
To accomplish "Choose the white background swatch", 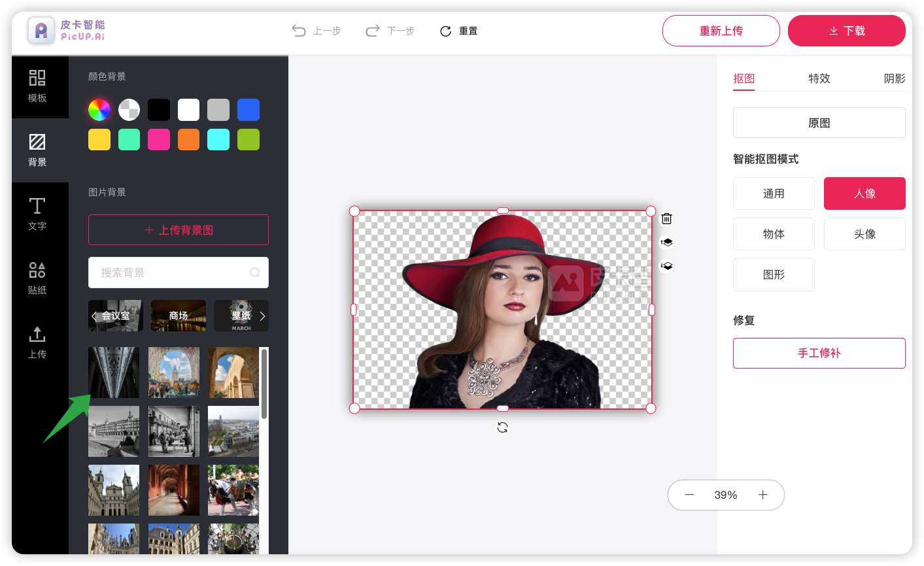I will pos(188,110).
